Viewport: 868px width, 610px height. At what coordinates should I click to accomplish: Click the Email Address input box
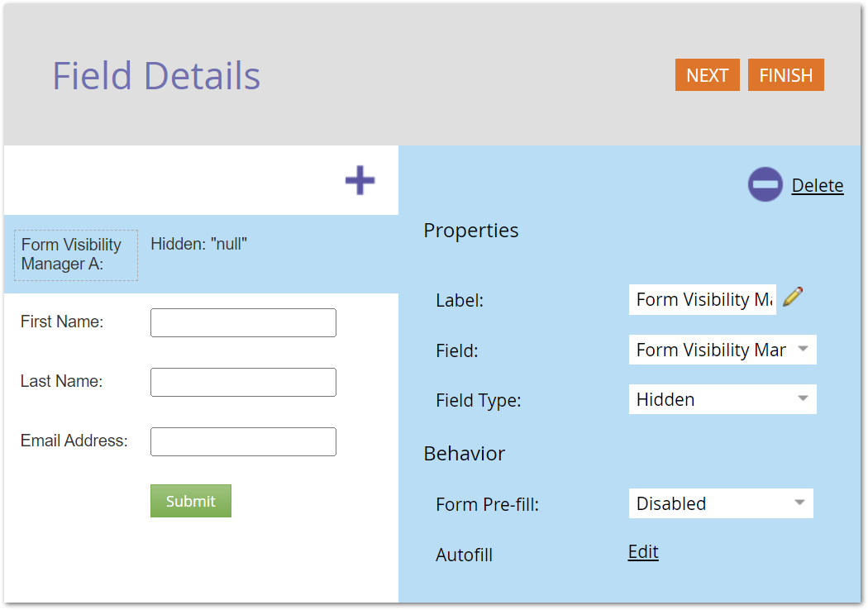click(x=243, y=441)
